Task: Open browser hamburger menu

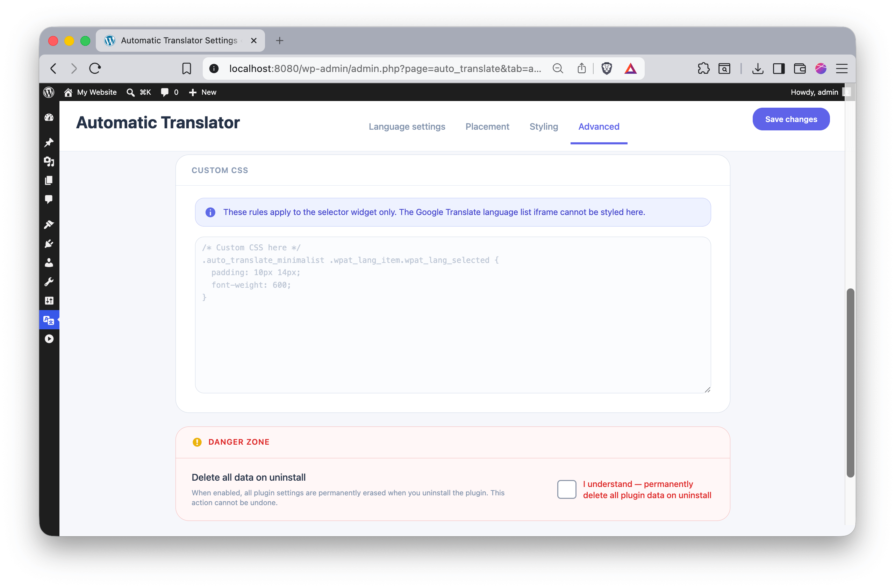Action: [842, 69]
